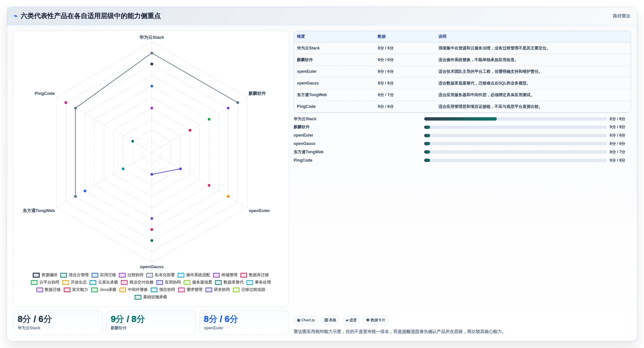The width and height of the screenshot is (644, 348).
Task: Click the 9分 / 8分 value in 麒麟软件 table row
Action: click(x=386, y=60)
